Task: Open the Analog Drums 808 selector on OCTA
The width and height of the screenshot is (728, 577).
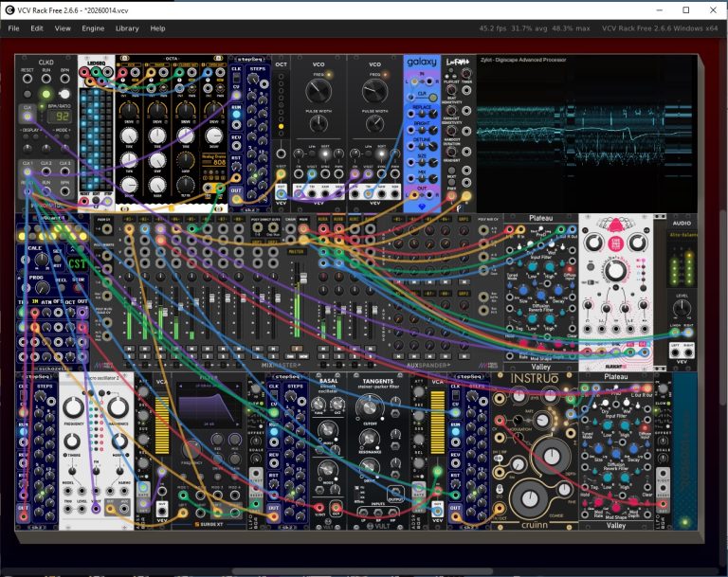Action: click(x=214, y=160)
